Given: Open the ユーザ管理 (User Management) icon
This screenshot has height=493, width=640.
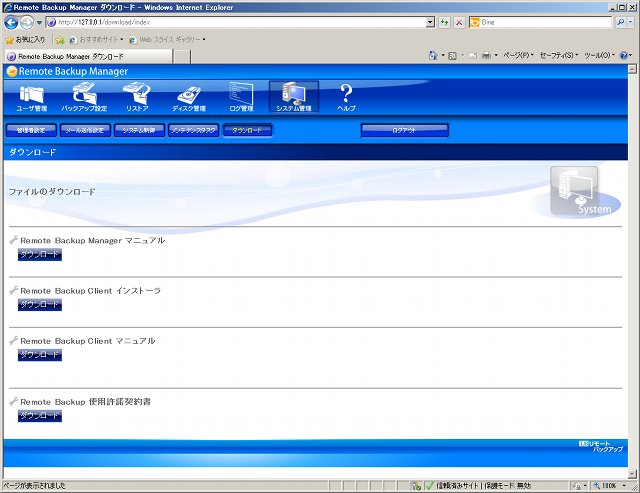Looking at the screenshot, I should pos(31,98).
